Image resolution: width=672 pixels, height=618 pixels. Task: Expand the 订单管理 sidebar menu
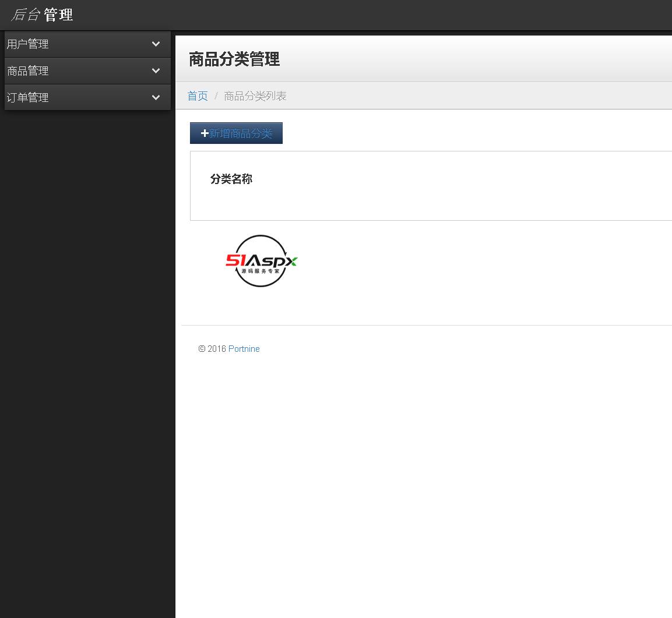point(87,97)
